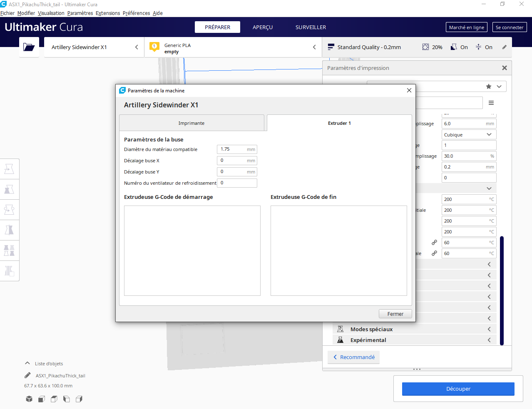The height and width of the screenshot is (409, 532).
Task: Open the Visualisation menu
Action: click(x=51, y=13)
